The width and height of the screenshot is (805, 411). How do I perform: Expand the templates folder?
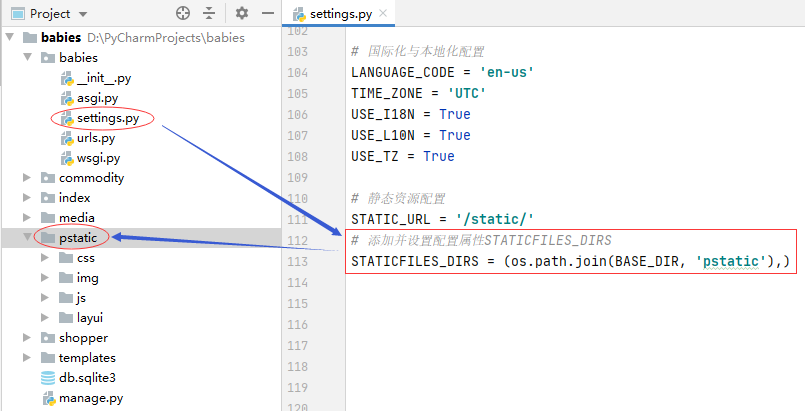point(27,358)
